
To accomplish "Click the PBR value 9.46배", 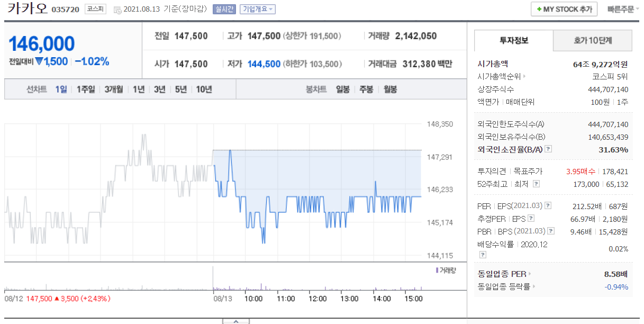I will tap(584, 231).
